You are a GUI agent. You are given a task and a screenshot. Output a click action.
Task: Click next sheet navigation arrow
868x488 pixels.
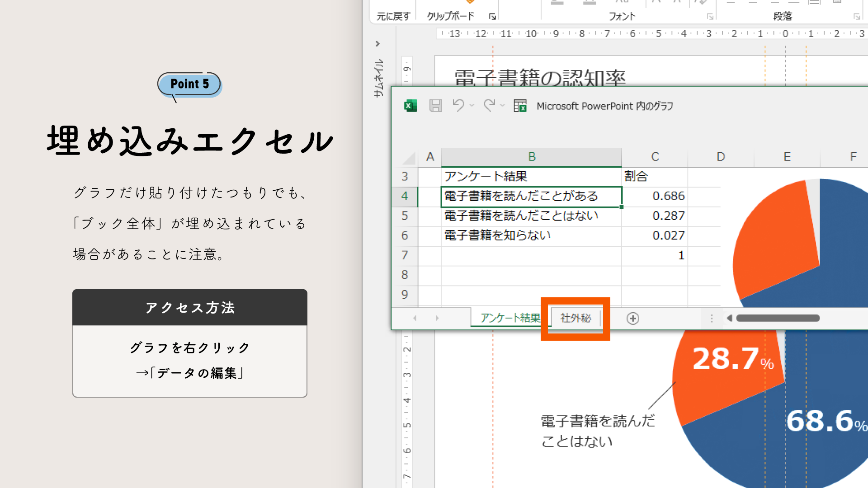coord(437,318)
